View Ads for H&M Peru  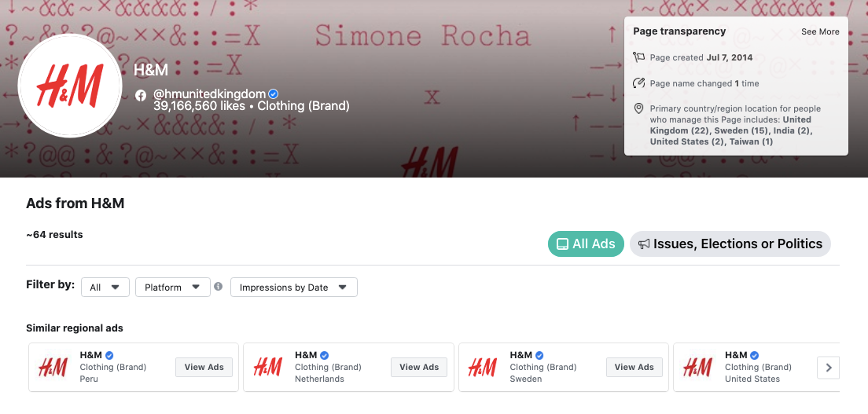(x=204, y=367)
